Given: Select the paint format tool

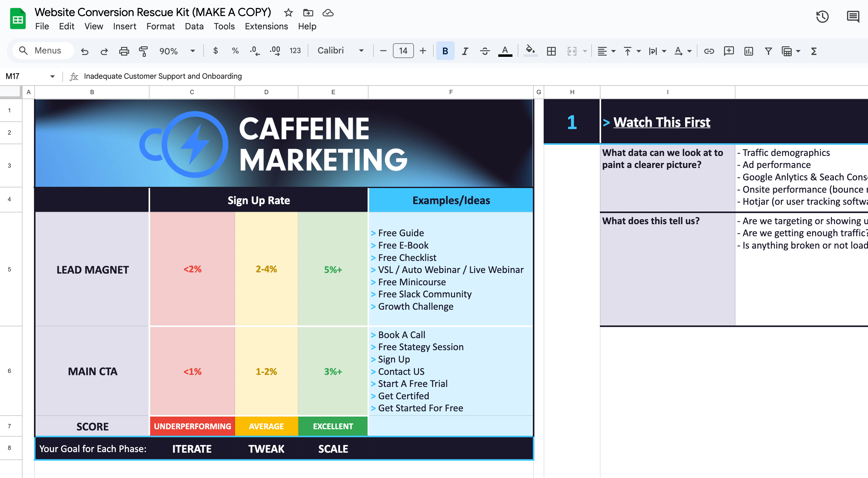Looking at the screenshot, I should tap(143, 51).
